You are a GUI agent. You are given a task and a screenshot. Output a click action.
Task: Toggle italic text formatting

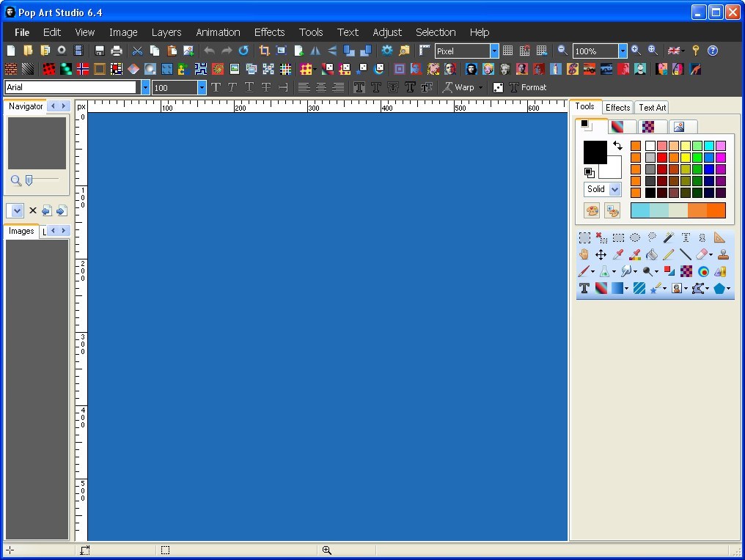pos(231,87)
